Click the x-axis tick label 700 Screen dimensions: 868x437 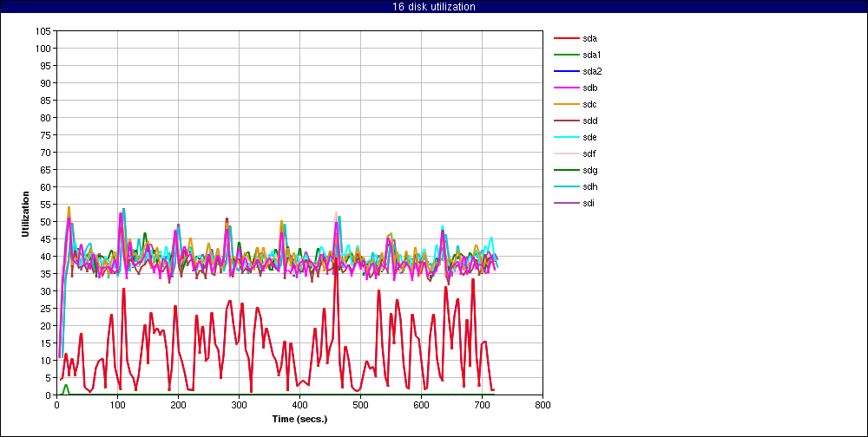482,404
